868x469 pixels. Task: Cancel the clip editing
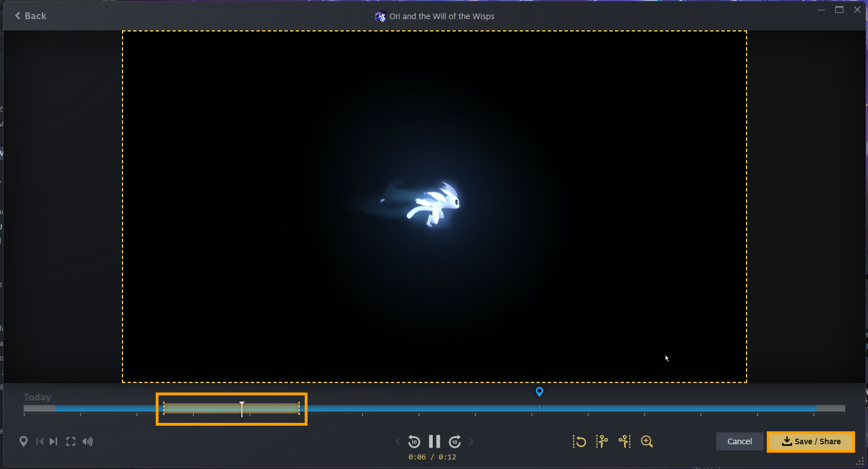point(739,441)
